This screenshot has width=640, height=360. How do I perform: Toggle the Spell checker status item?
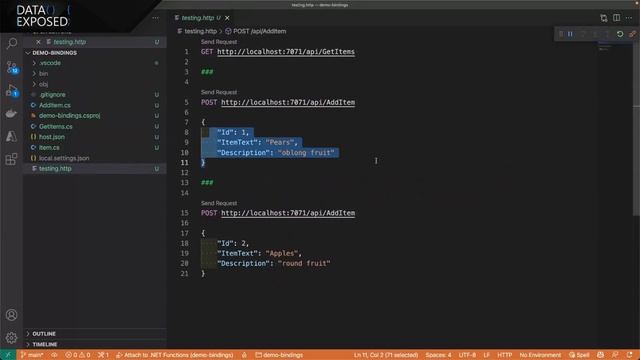579,355
